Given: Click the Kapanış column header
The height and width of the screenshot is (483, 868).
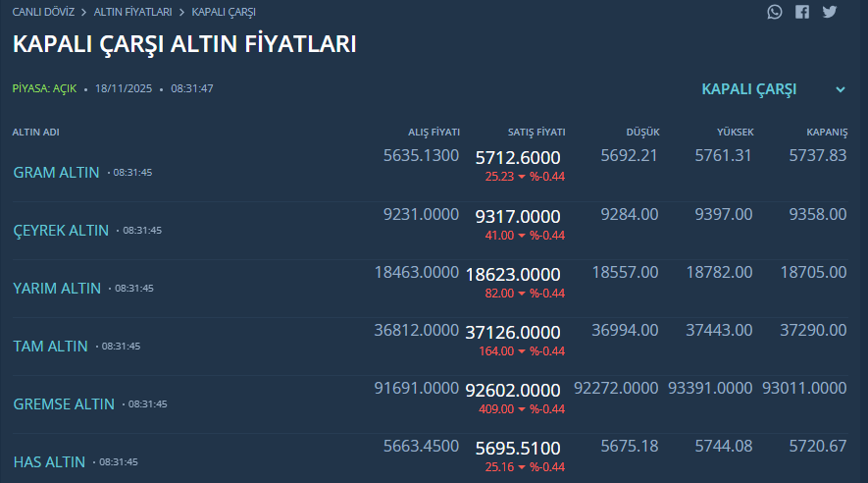Looking at the screenshot, I should click(x=826, y=133).
